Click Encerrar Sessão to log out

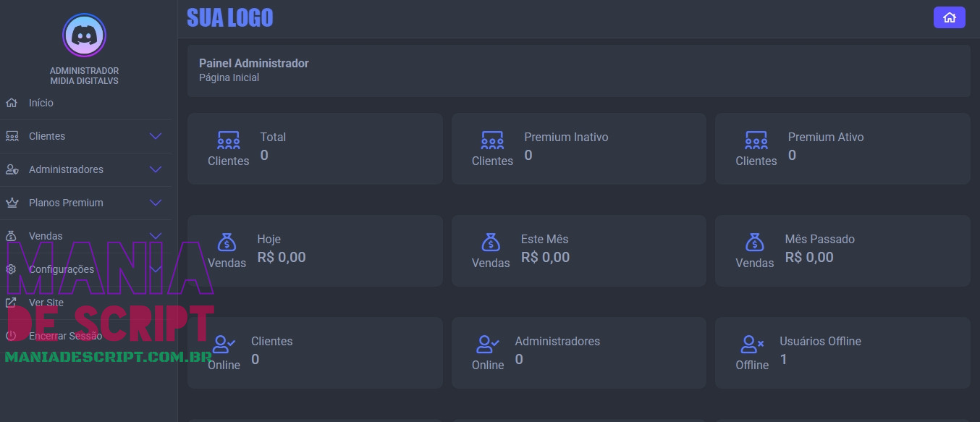(65, 336)
